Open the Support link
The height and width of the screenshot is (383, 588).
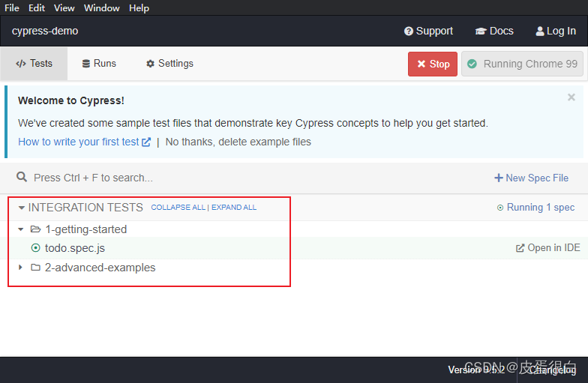(x=429, y=31)
